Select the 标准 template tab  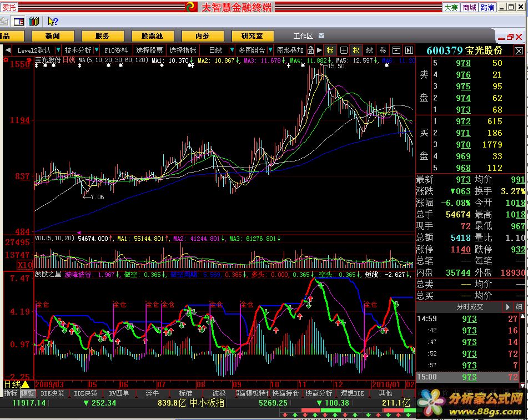pyautogui.click(x=185, y=393)
